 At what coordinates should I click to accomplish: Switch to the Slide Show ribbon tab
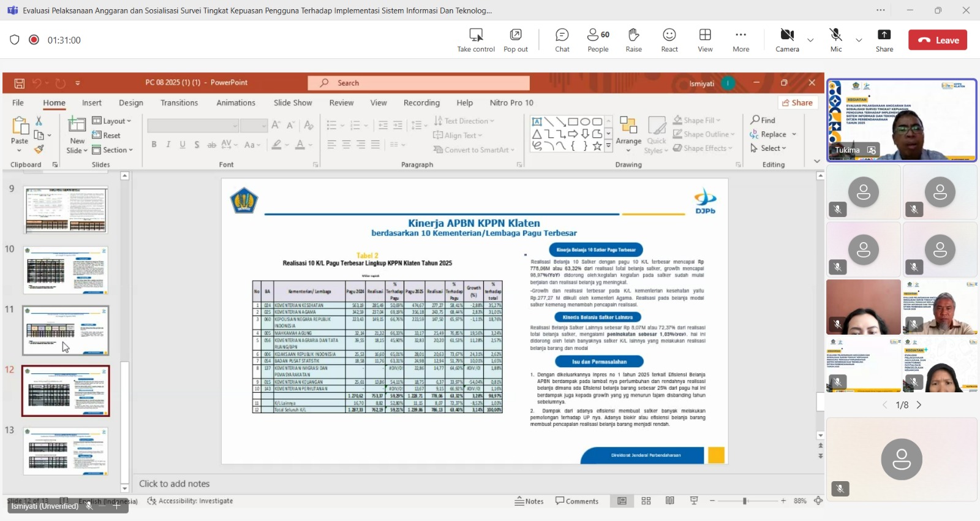click(293, 103)
